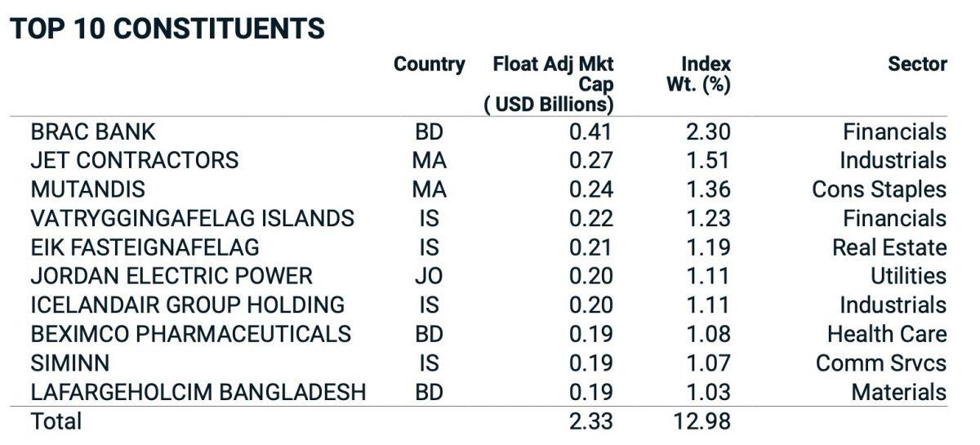This screenshot has width=980, height=445.
Task: Select JORDAN ELECTRIC POWER row
Action: click(171, 276)
